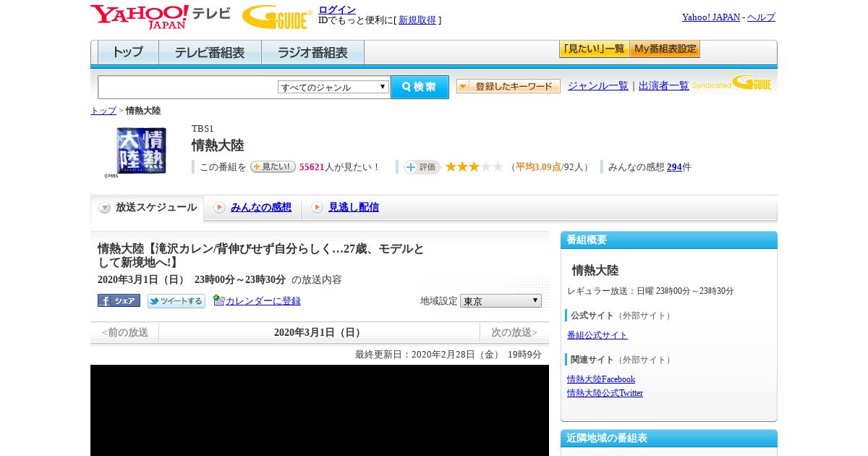Image resolution: width=868 pixels, height=456 pixels.
Task: Open the 番組公式サイト link
Action: tap(597, 335)
